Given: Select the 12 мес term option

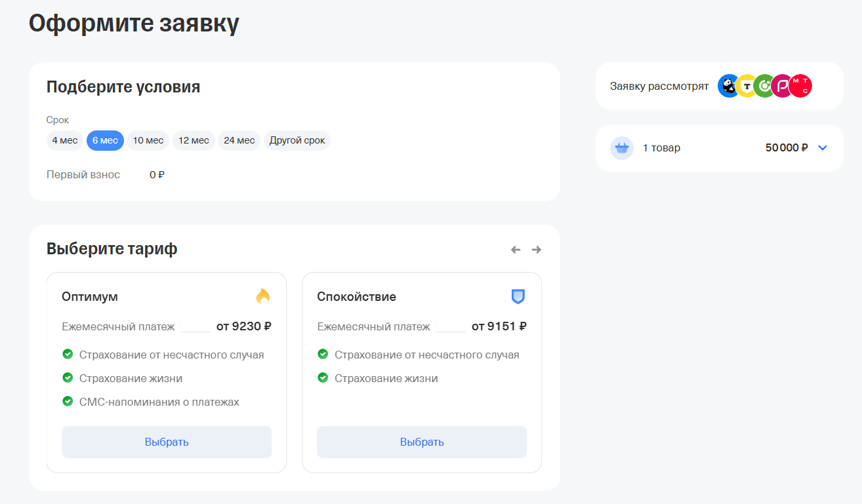Looking at the screenshot, I should coord(194,141).
